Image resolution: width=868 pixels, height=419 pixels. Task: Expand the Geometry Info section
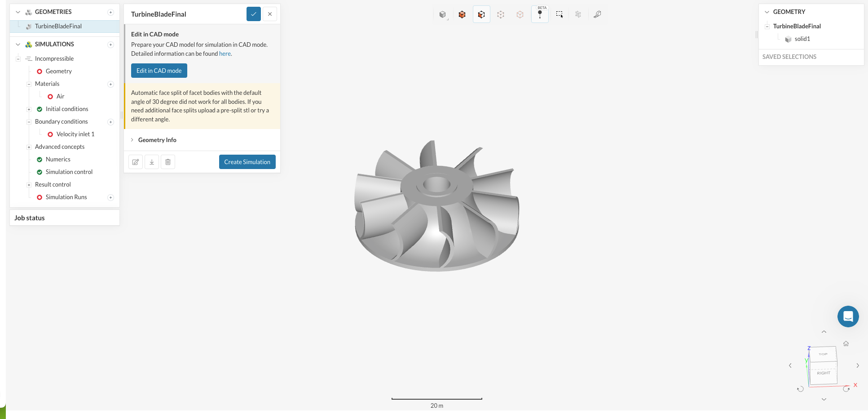coord(157,140)
